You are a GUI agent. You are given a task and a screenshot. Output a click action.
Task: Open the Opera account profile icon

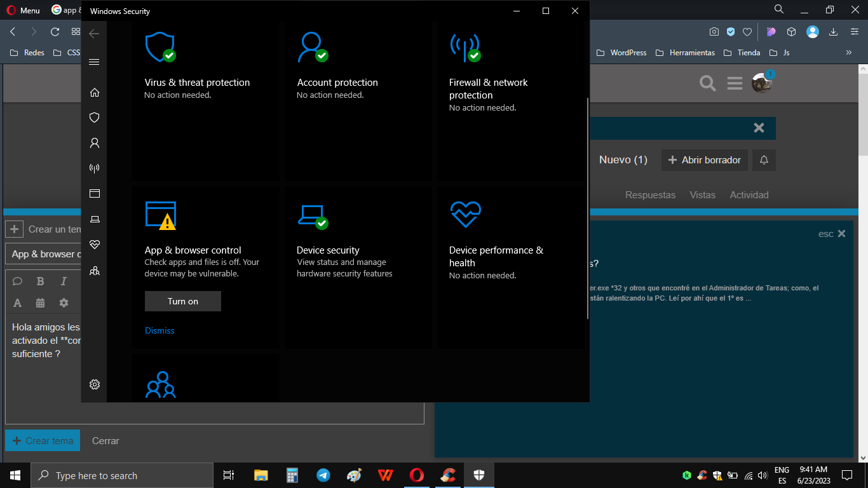coord(813,32)
